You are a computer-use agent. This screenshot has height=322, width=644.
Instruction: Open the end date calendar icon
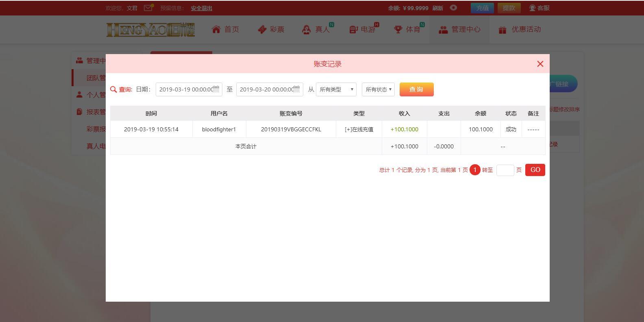pos(296,89)
